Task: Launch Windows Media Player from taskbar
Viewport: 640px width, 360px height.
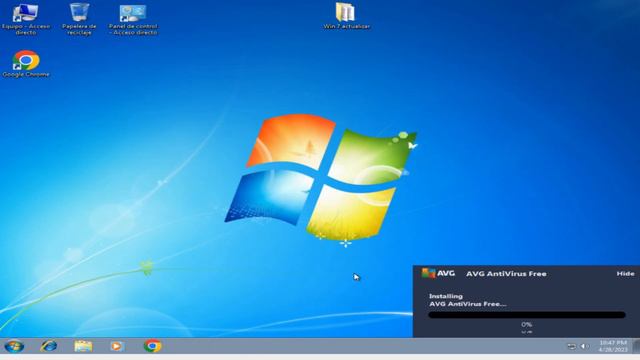Action: 117,346
